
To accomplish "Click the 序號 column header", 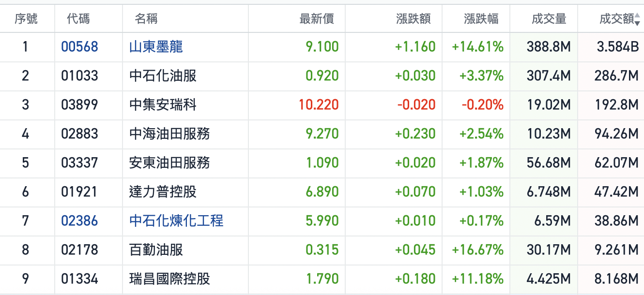I will [26, 19].
